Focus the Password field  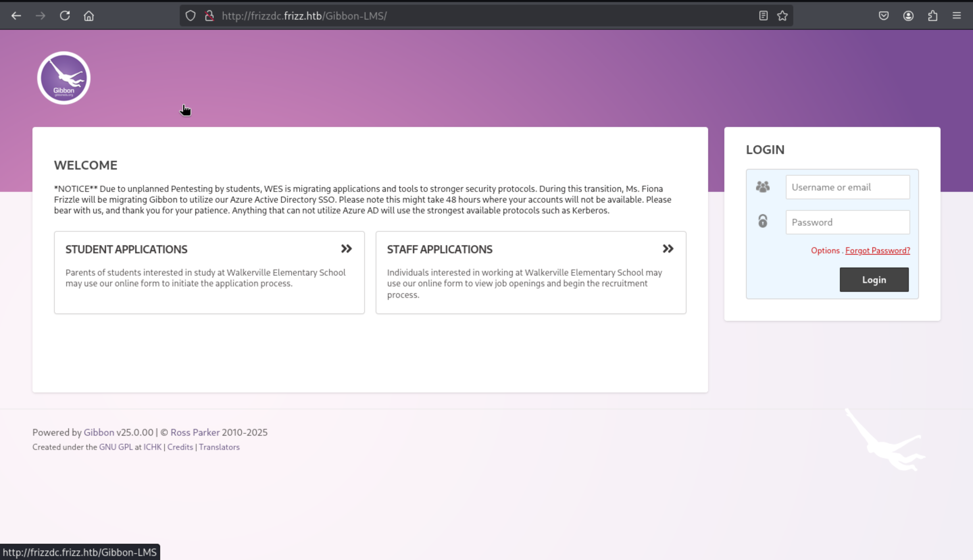click(848, 222)
